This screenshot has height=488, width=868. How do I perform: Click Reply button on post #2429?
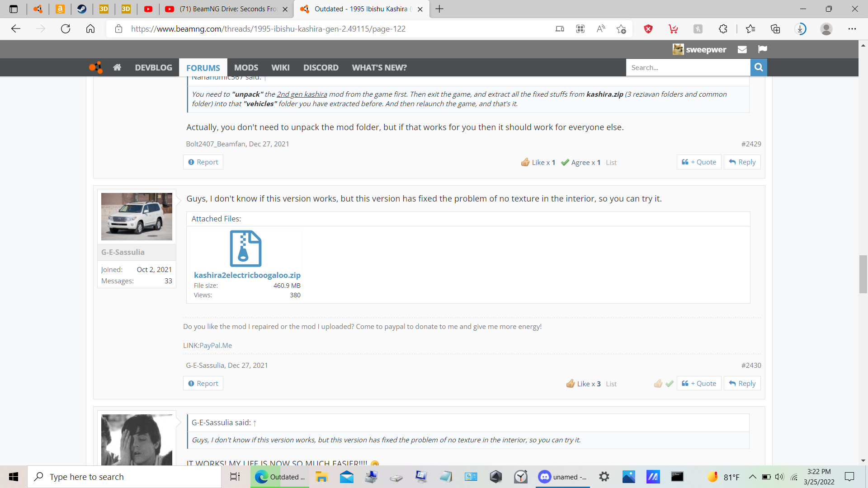click(742, 162)
